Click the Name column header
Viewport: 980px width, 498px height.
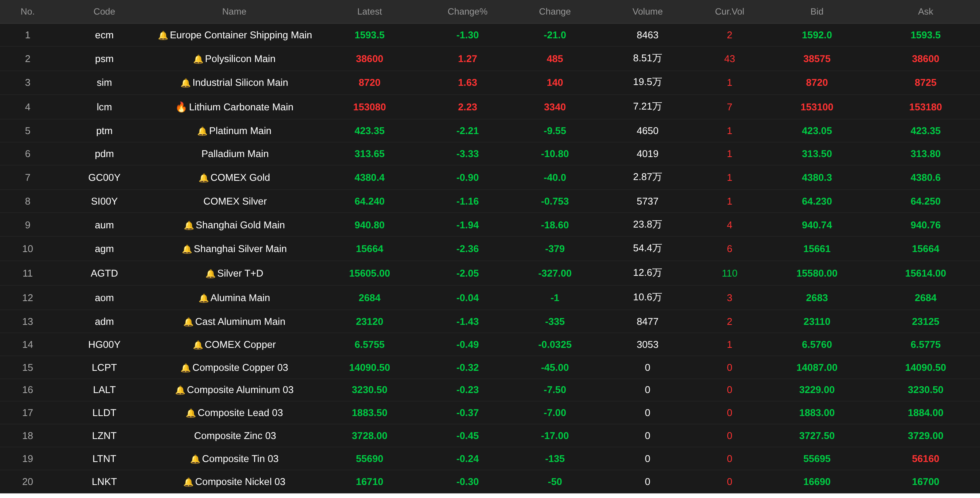pyautogui.click(x=234, y=11)
